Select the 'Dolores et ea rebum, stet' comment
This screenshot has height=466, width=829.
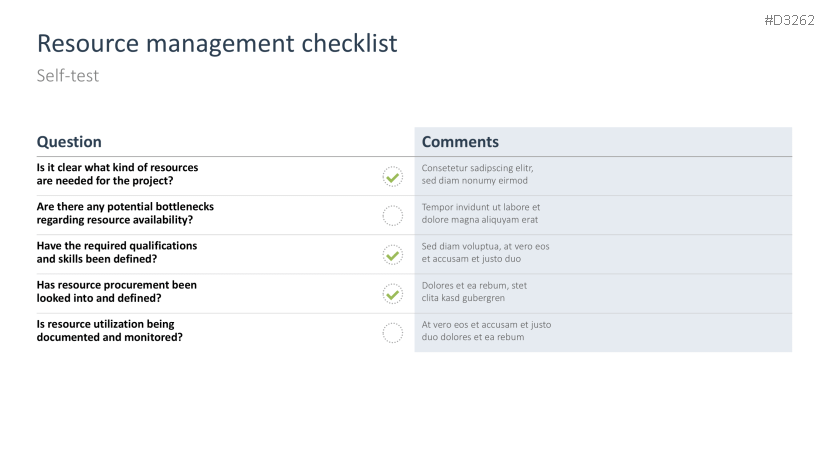[474, 291]
